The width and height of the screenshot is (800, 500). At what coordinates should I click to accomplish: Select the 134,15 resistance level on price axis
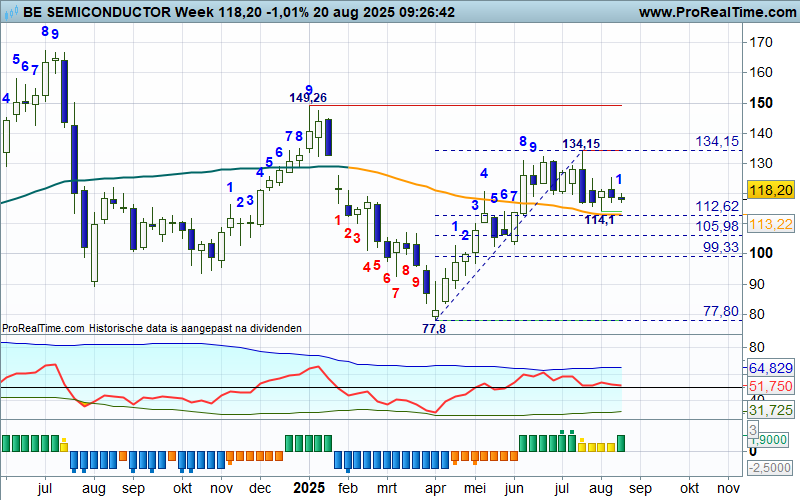pos(719,142)
